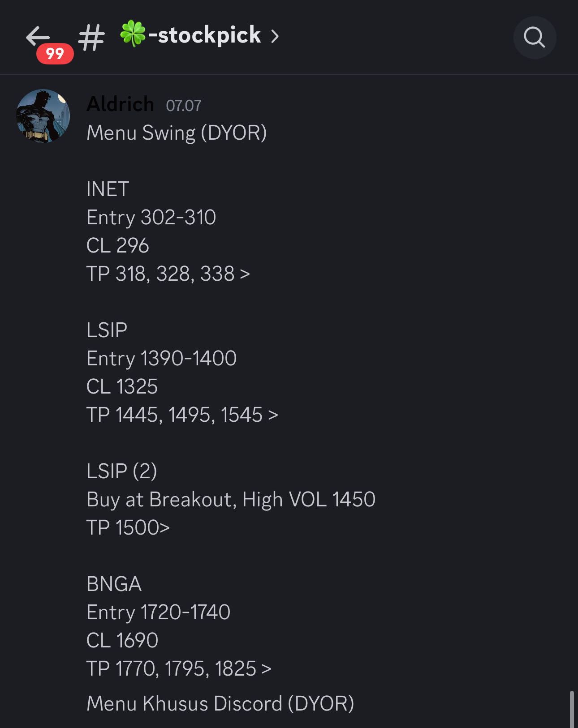The image size is (578, 728).
Task: Expand channel details chevron beside stockpick
Action: [275, 36]
